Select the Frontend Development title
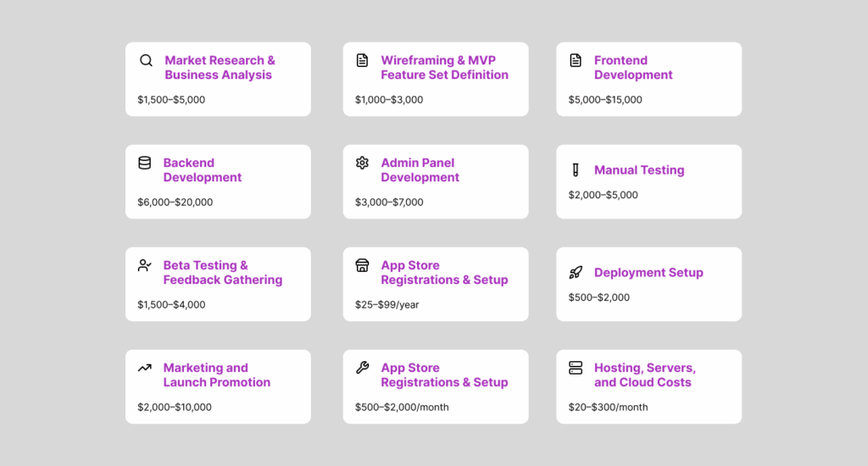The width and height of the screenshot is (868, 466). (x=632, y=68)
